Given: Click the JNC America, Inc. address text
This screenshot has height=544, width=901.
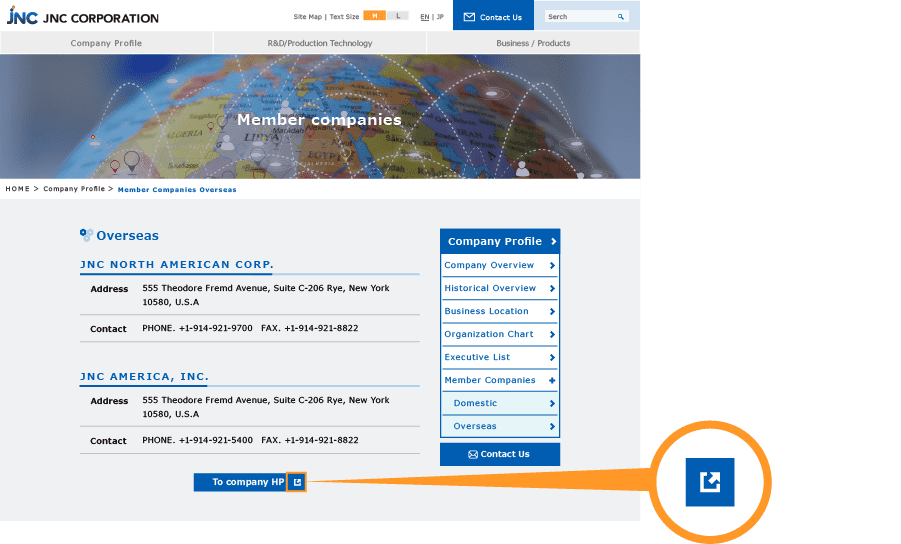Looking at the screenshot, I should tap(266, 407).
